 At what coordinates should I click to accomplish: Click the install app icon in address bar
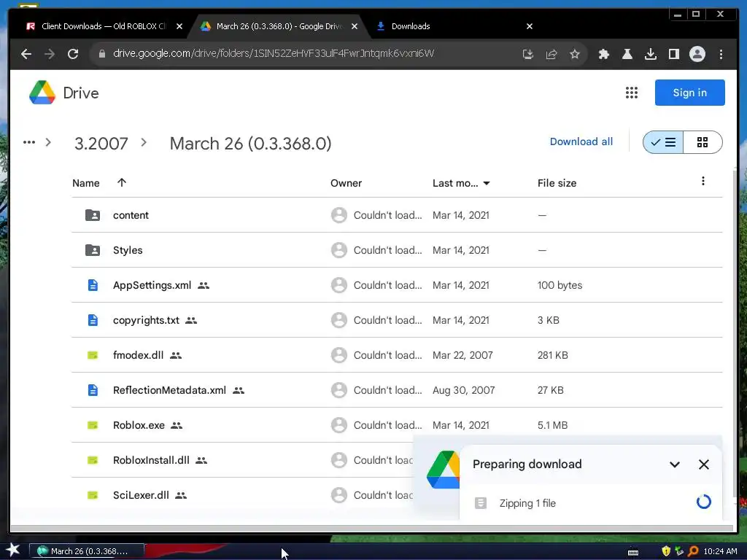click(528, 54)
